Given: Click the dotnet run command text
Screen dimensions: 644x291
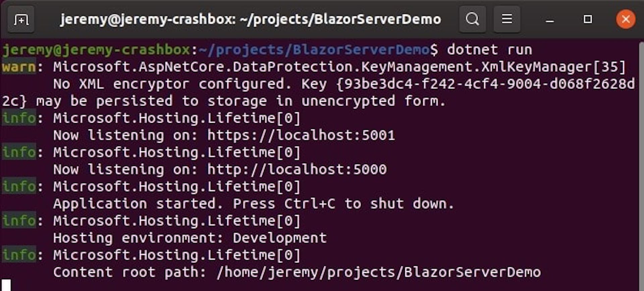Looking at the screenshot, I should (489, 50).
